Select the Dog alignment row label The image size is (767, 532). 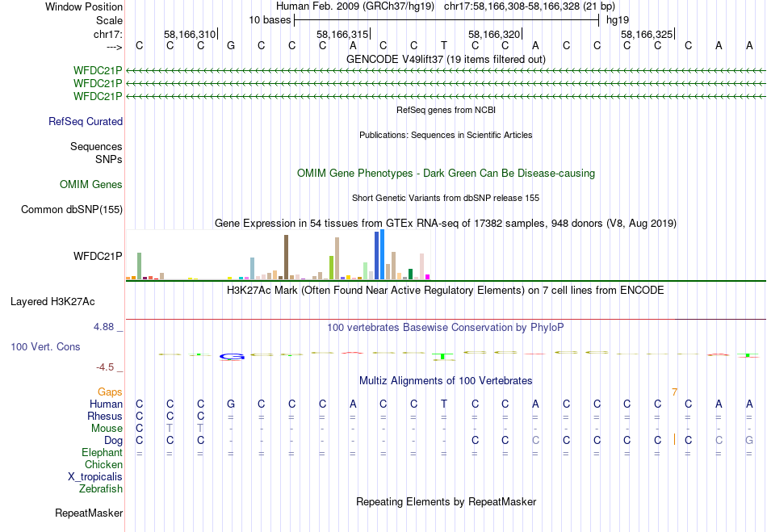tap(114, 441)
